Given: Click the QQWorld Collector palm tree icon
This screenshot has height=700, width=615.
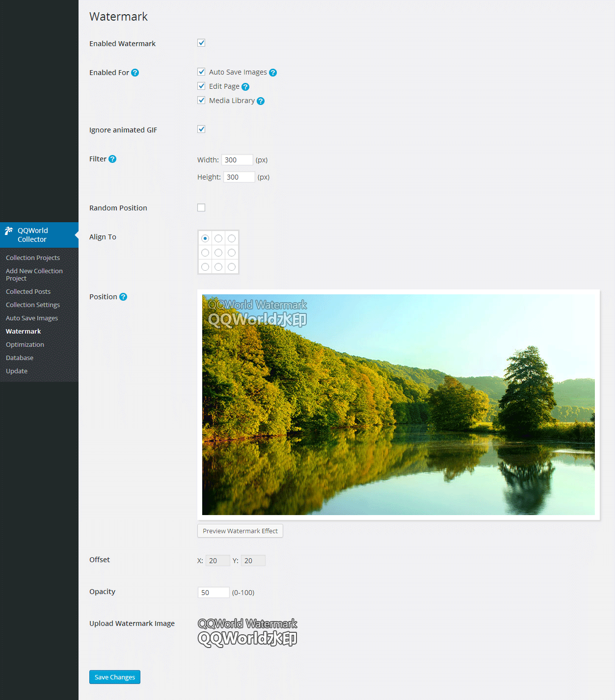Looking at the screenshot, I should [x=9, y=231].
